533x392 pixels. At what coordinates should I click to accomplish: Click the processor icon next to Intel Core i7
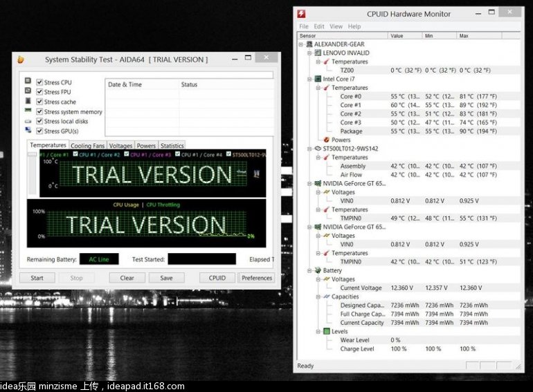click(x=318, y=79)
